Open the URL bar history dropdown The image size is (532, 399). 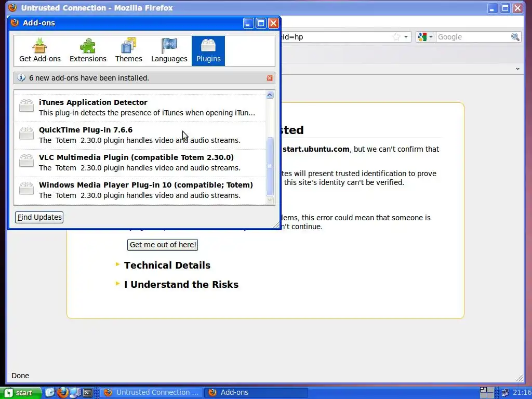click(x=406, y=37)
